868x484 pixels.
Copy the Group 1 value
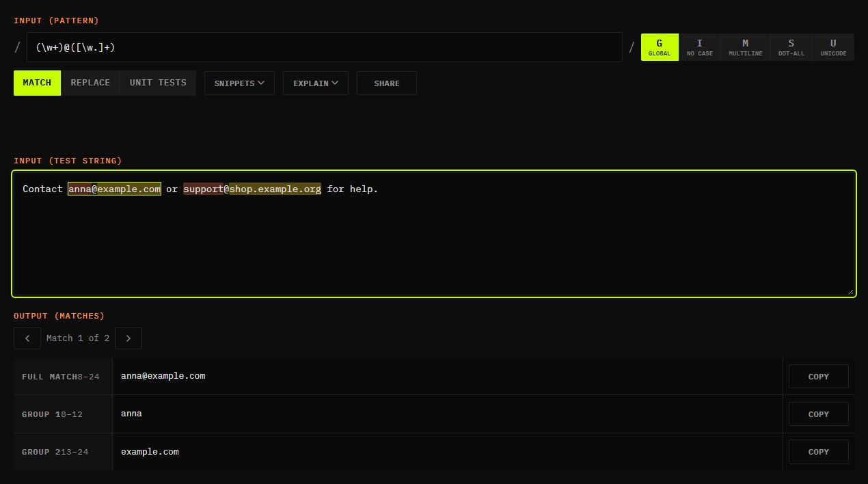[x=819, y=414]
